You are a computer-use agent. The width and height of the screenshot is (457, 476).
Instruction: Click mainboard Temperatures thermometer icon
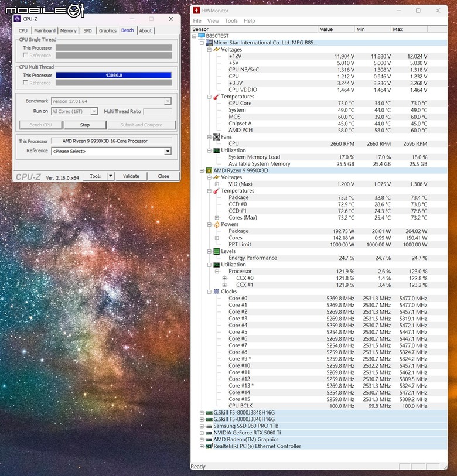[x=217, y=97]
